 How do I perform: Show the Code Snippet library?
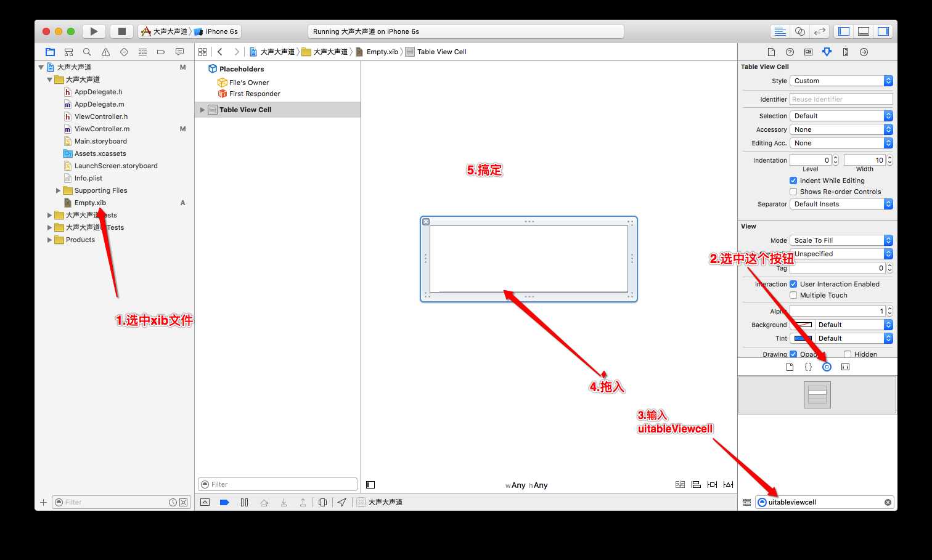(x=808, y=367)
